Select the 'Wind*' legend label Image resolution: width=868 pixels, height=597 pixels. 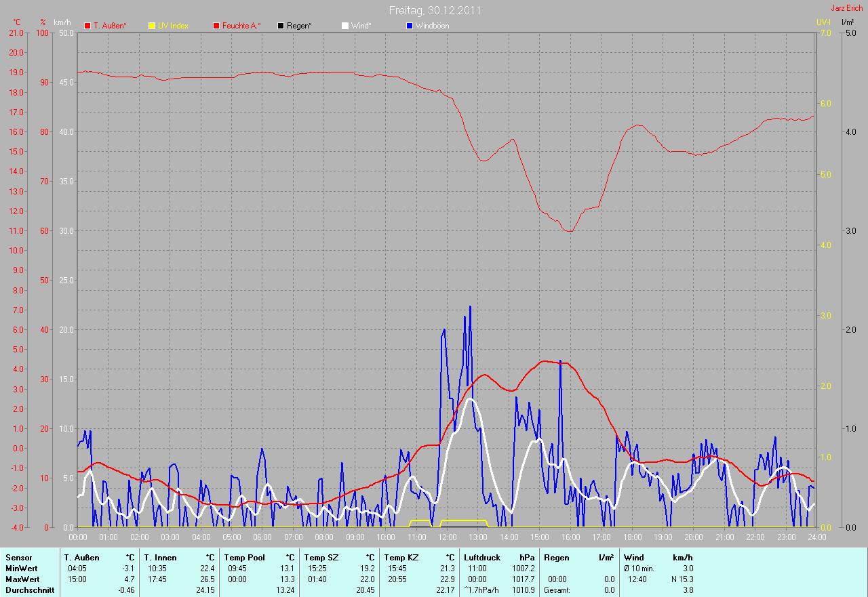361,26
